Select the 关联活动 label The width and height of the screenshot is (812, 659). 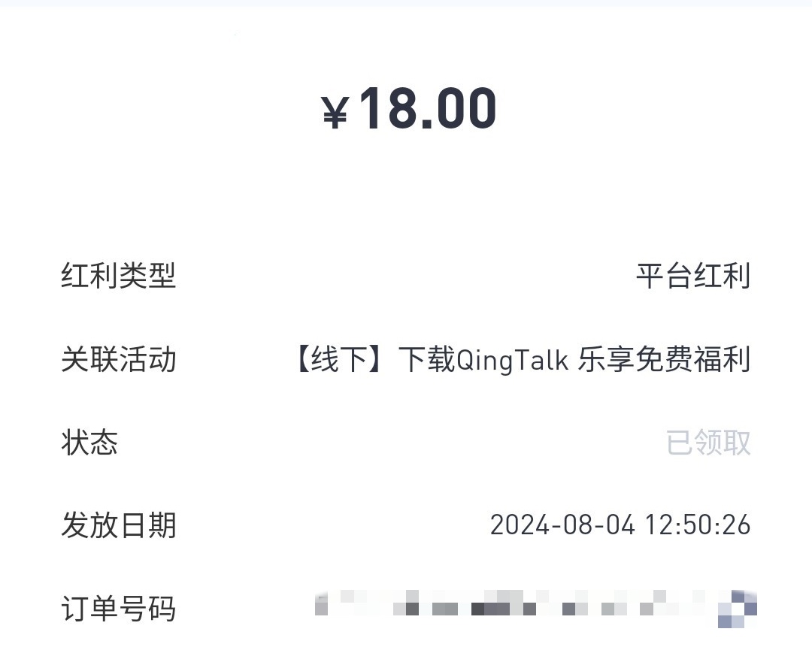[118, 359]
